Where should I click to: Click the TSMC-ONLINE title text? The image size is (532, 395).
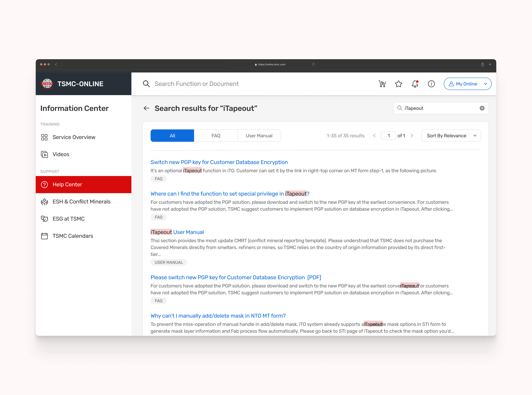point(80,84)
